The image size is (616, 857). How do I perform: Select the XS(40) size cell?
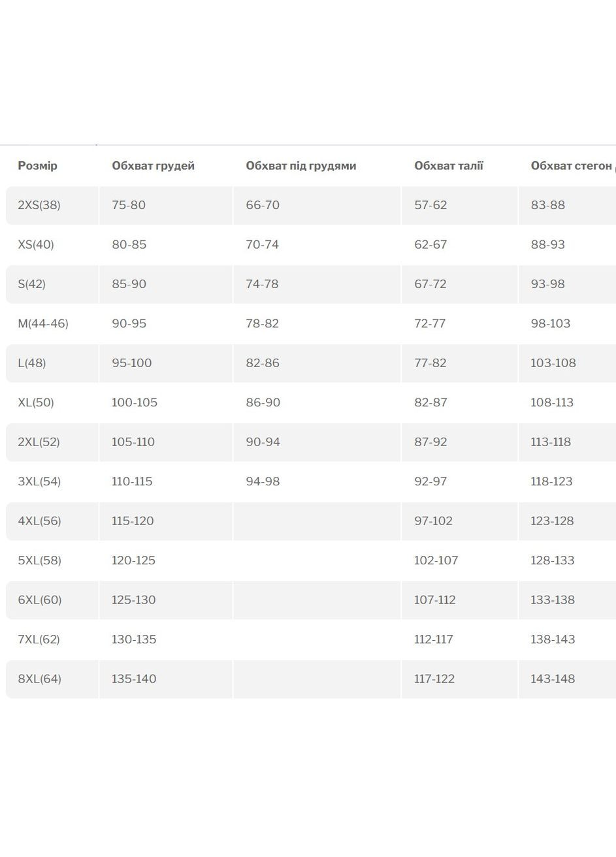click(x=36, y=245)
